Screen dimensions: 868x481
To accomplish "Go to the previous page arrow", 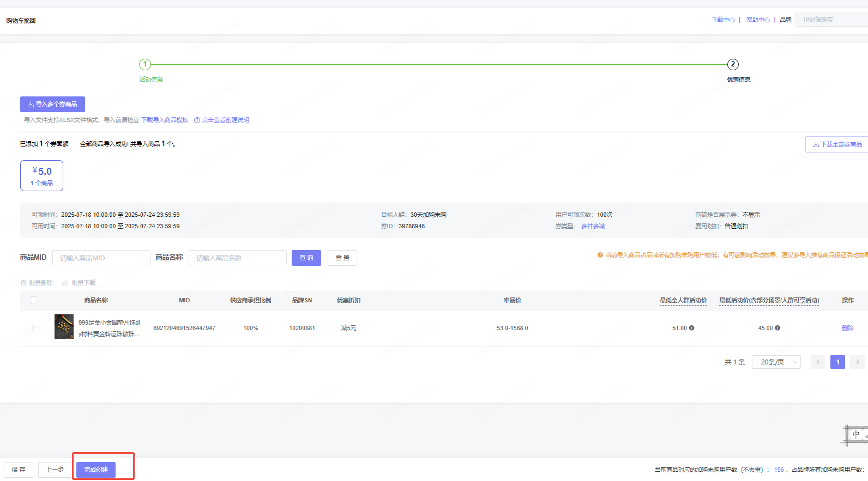I will click(818, 362).
